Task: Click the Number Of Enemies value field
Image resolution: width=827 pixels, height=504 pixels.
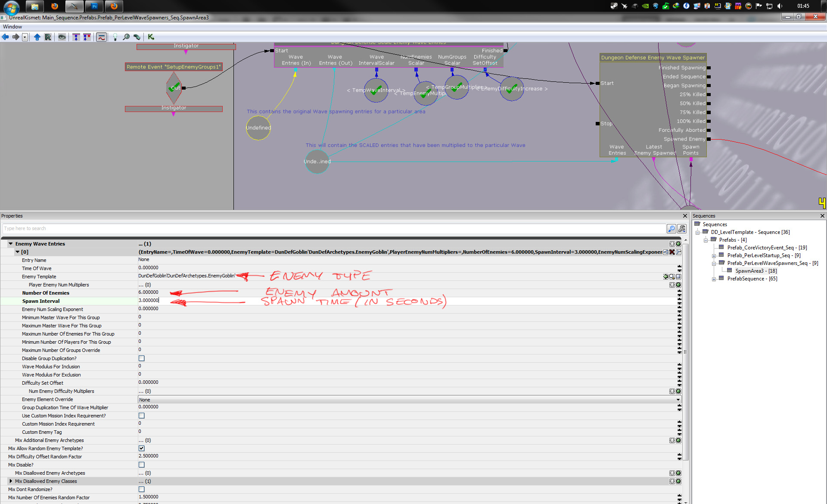Action: click(x=407, y=292)
